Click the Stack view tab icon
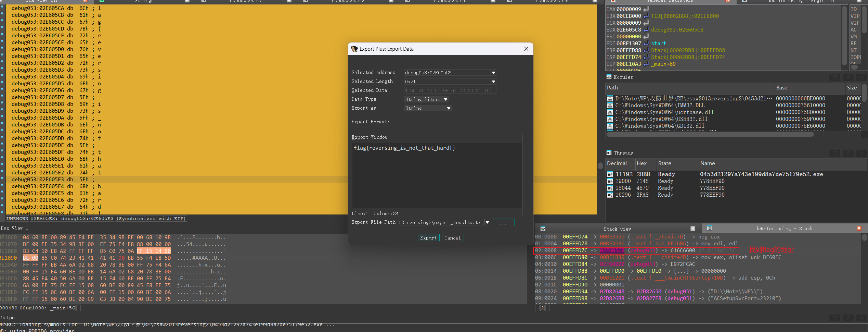Screen dimensions: 868x332 pyautogui.click(x=543, y=229)
